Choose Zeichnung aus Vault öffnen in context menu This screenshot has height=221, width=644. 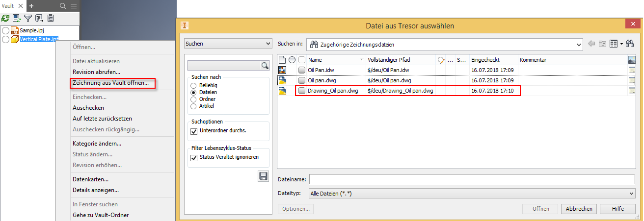(x=110, y=83)
